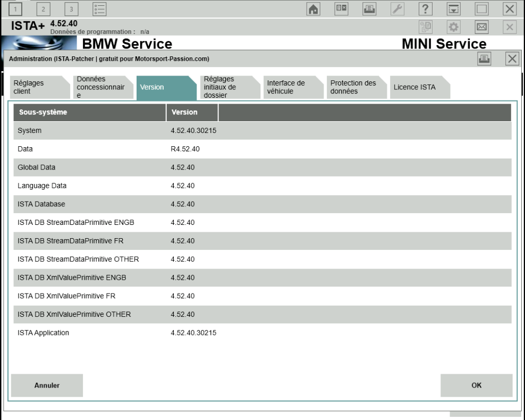The image size is (525, 420).
Task: Select the Language Data row
Action: (262, 186)
